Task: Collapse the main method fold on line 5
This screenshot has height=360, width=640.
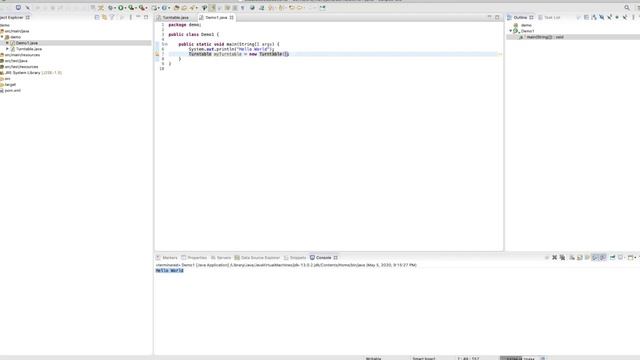Action: [166, 44]
